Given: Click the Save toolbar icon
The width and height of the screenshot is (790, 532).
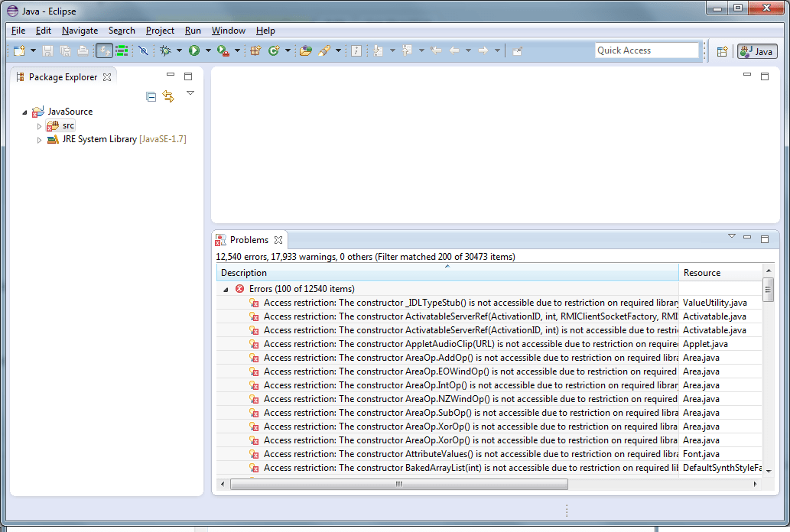Looking at the screenshot, I should pyautogui.click(x=48, y=50).
